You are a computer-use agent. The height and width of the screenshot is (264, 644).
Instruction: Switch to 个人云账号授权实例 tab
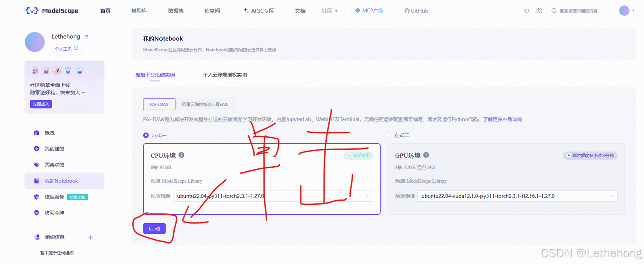tap(225, 75)
